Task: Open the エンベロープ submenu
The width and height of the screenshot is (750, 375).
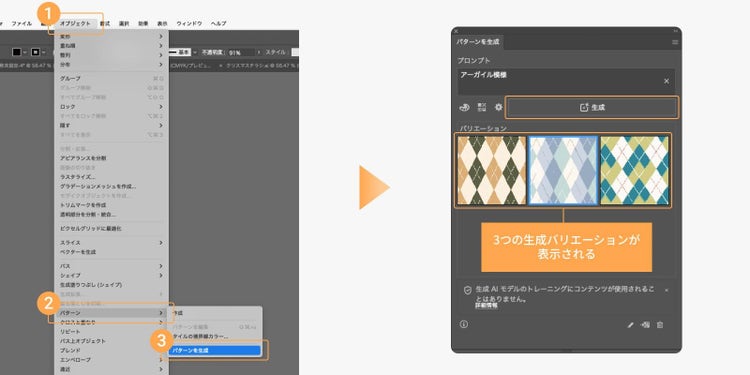Action: click(111, 360)
